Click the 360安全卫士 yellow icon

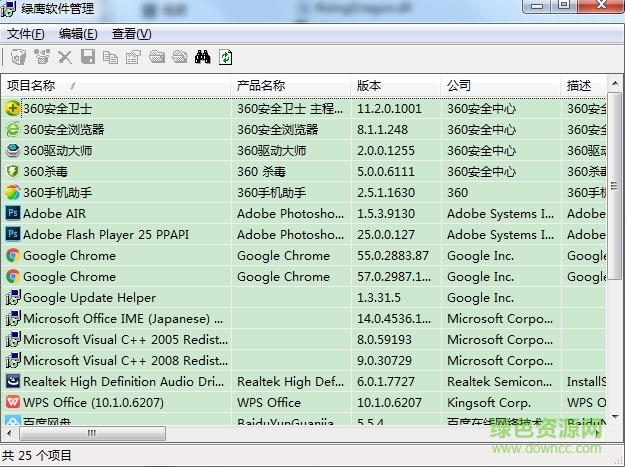13,108
